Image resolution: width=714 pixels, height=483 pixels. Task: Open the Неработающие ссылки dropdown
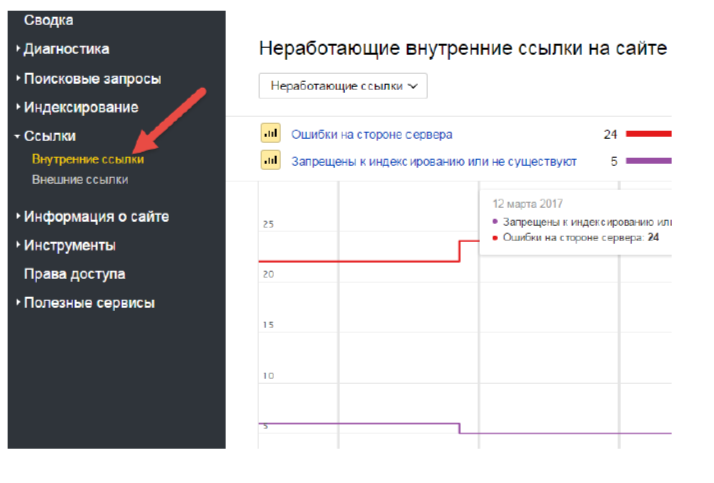click(x=343, y=86)
